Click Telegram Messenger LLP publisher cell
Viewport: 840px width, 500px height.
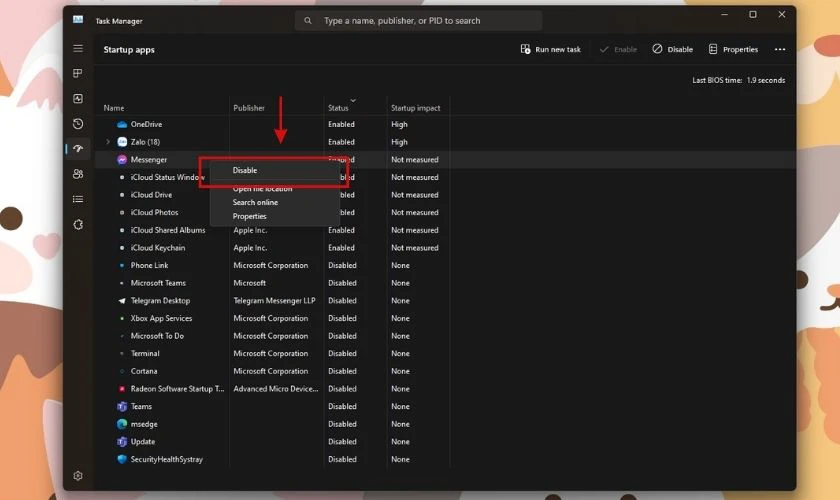274,301
